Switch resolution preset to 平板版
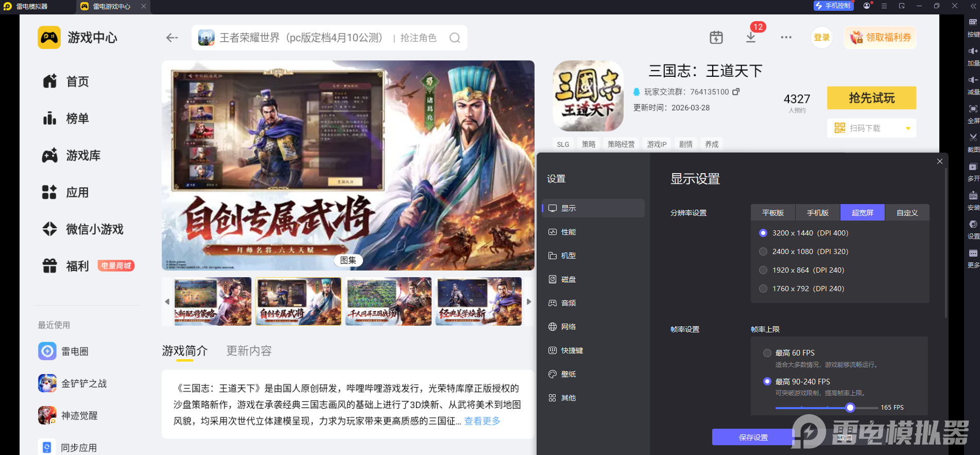Image resolution: width=980 pixels, height=455 pixels. click(x=773, y=213)
